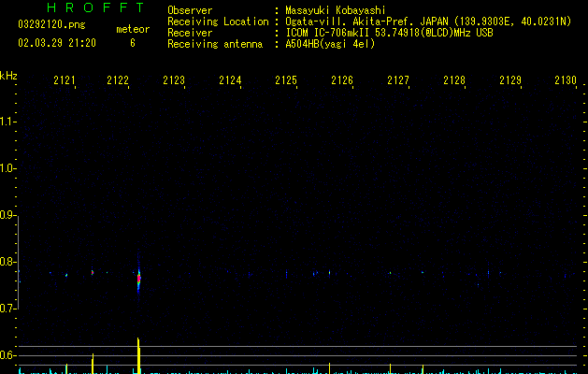Click the meteor echo spot before 2122

coord(93,272)
